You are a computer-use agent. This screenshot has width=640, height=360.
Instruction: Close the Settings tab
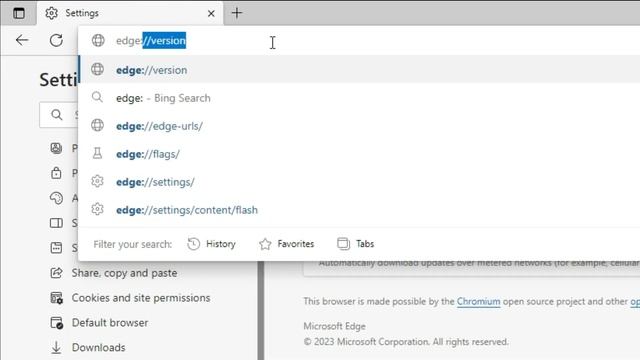[211, 13]
